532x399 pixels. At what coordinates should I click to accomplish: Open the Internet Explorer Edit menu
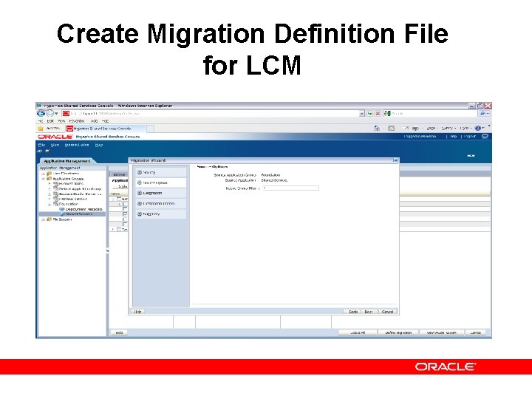[50, 120]
